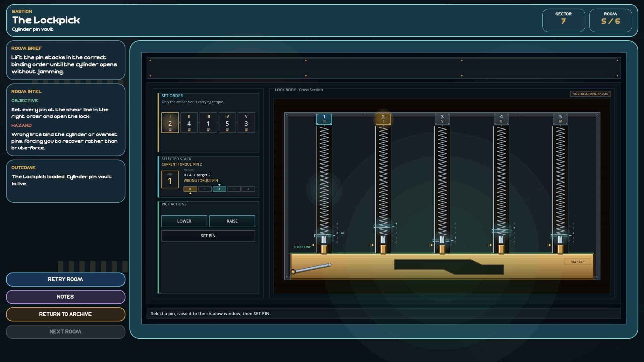Click set order slot I pin 2
644x362 pixels.
pos(170,123)
